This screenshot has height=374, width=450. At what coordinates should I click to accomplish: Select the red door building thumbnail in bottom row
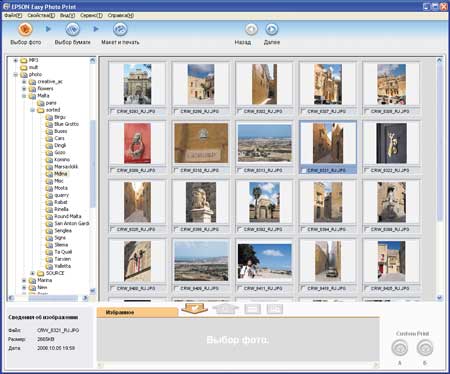pyautogui.click(x=391, y=261)
